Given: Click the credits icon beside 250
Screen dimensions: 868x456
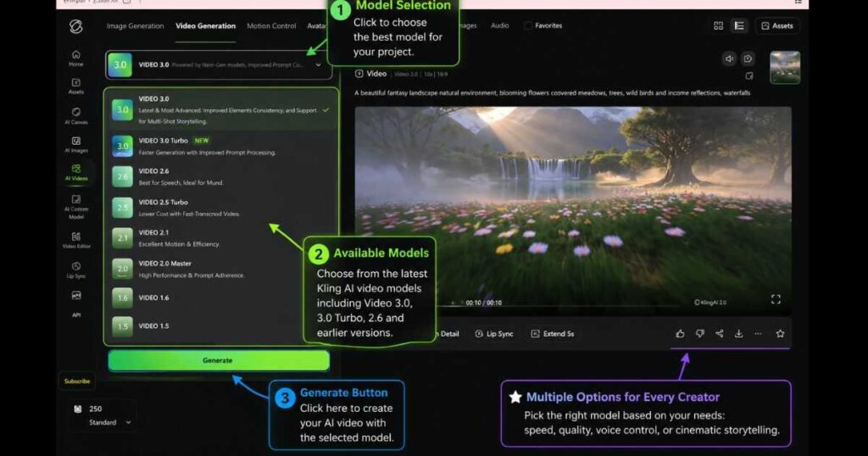Looking at the screenshot, I should point(78,409).
